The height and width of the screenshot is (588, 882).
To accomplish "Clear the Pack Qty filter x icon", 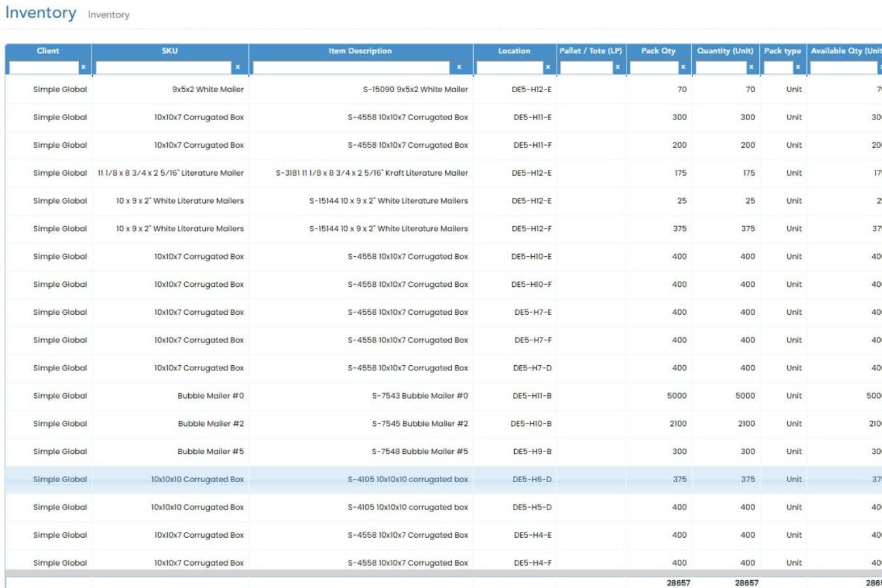I will coord(683,67).
